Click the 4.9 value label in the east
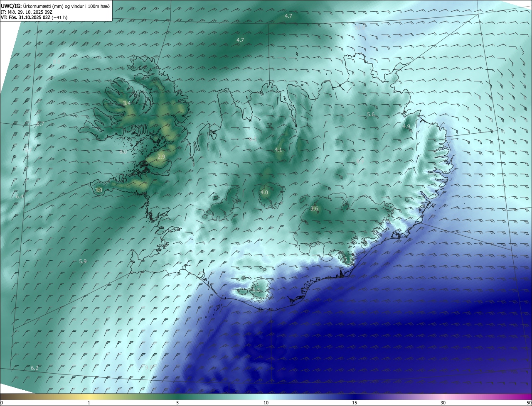 tap(406, 126)
